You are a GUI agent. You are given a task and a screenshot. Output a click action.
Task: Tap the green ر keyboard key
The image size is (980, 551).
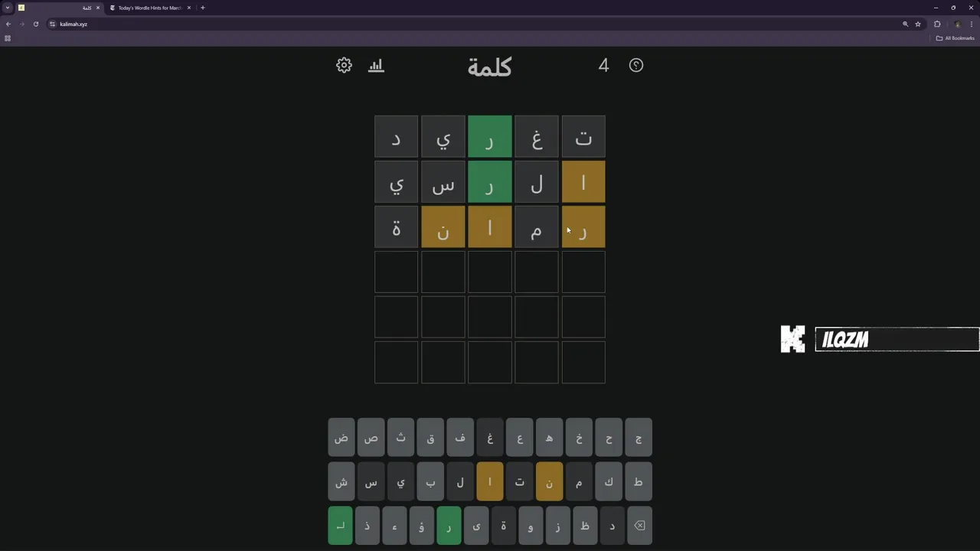(x=449, y=526)
